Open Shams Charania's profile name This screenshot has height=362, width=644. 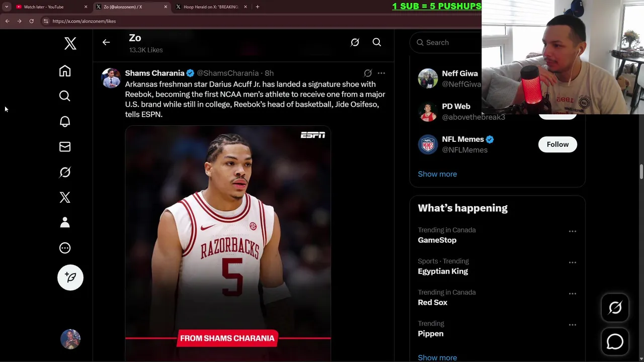tap(154, 73)
